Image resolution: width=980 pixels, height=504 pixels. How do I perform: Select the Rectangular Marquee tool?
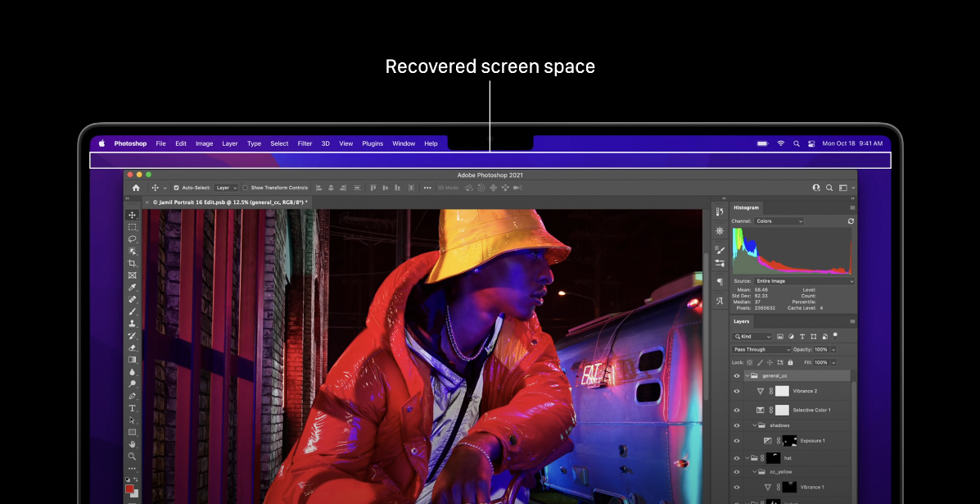coord(132,227)
